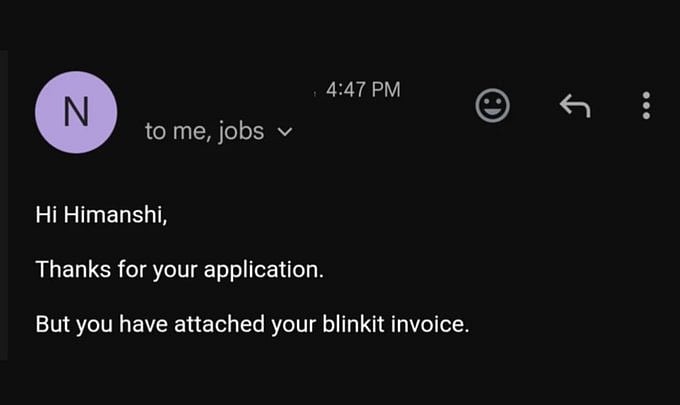Open the three-dot more options menu
Screen dimensions: 680x405
647,105
